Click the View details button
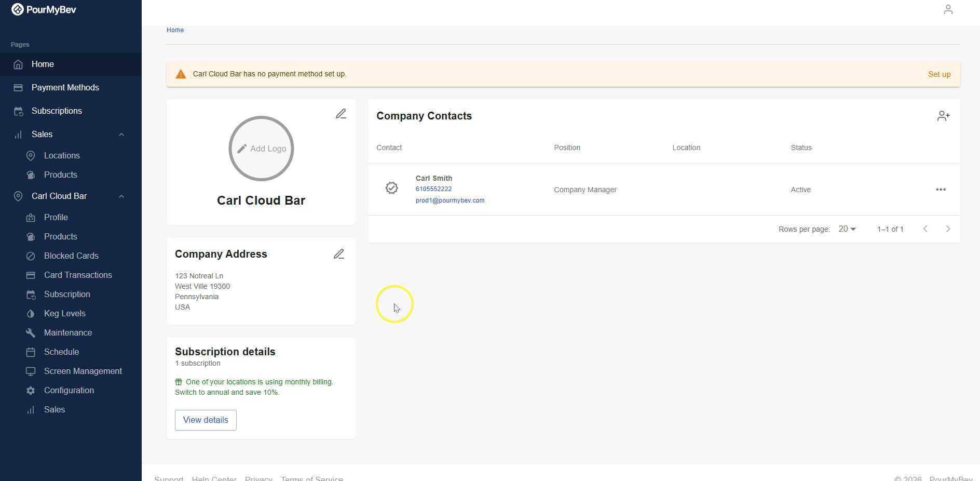The width and height of the screenshot is (980, 481). (206, 420)
